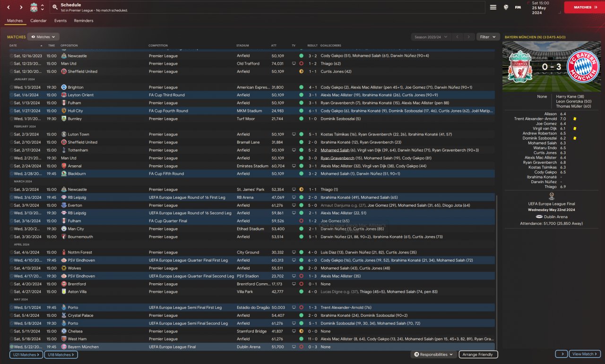Toggle selection circle for Chelsea match
605x364 pixels.
coord(11,331)
